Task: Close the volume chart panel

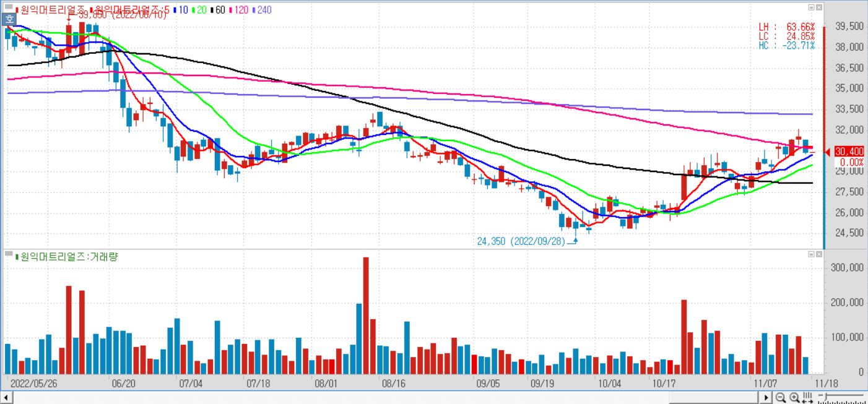Action: click(x=820, y=254)
